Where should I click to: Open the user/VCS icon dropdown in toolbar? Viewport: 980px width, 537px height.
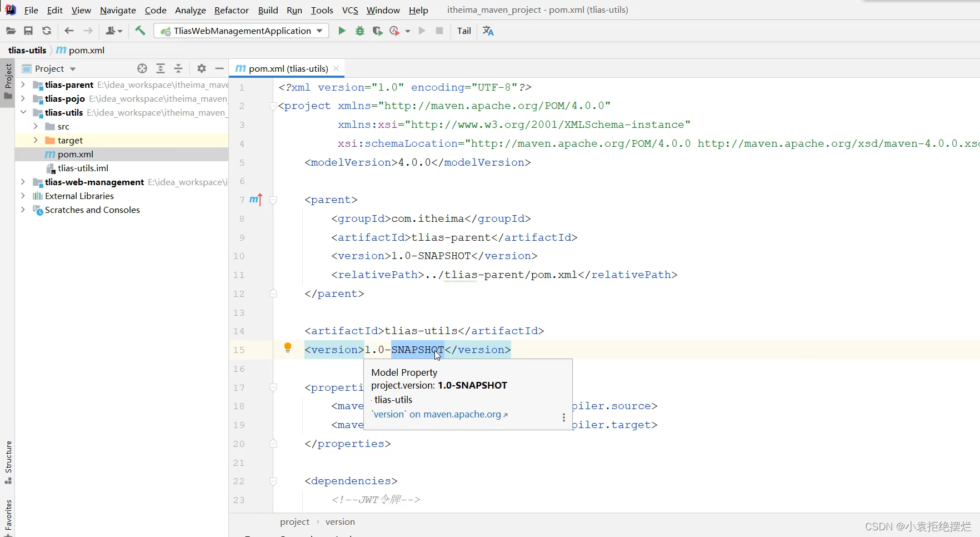click(114, 31)
